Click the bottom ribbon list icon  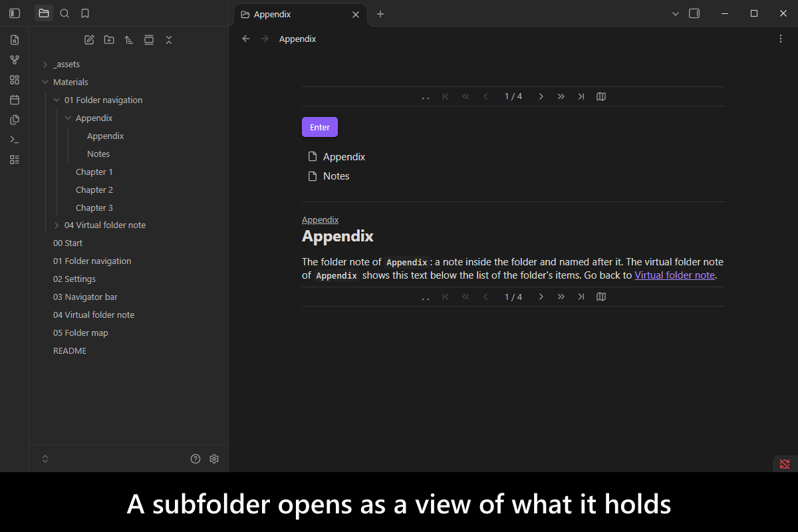15,160
